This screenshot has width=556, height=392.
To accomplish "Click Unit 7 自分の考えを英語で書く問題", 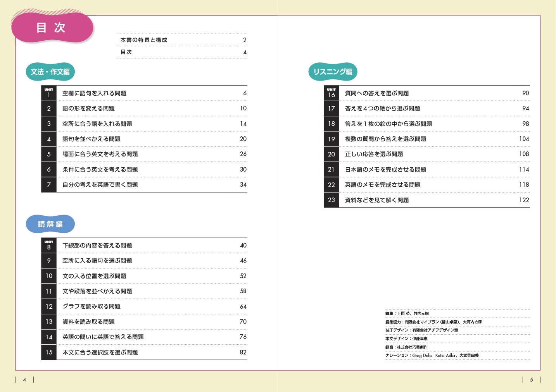I will (x=144, y=185).
